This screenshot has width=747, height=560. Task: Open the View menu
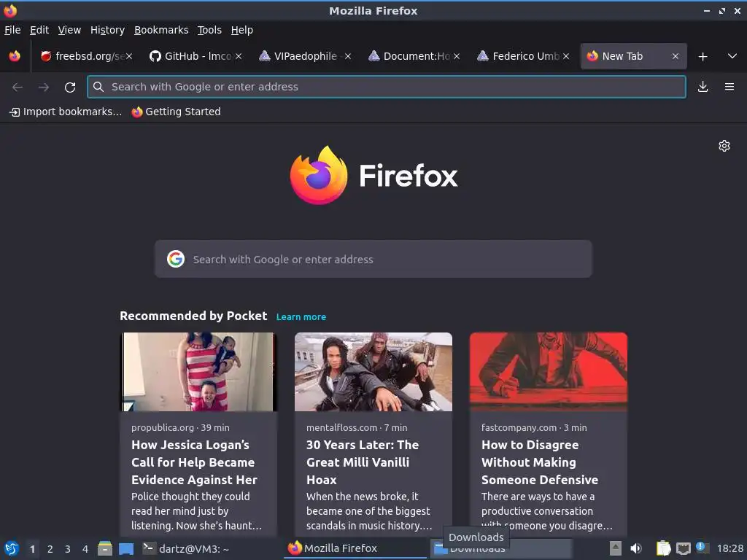(x=69, y=30)
